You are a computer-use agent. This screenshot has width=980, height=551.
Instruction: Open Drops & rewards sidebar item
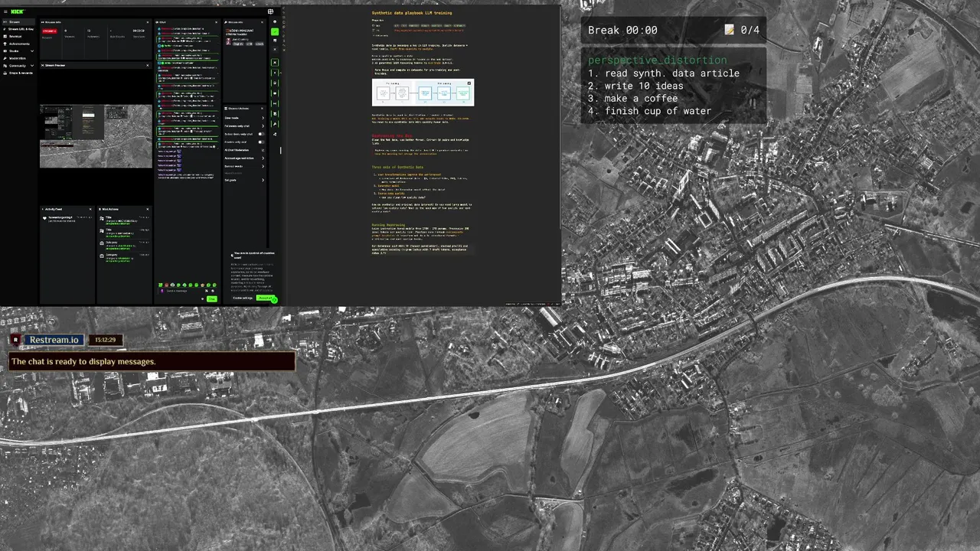tap(18, 73)
